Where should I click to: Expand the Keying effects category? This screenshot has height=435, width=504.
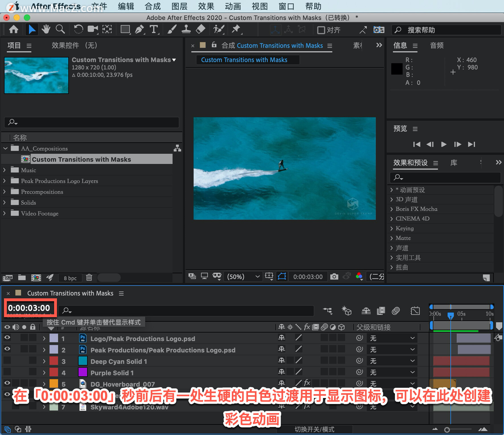pyautogui.click(x=392, y=228)
